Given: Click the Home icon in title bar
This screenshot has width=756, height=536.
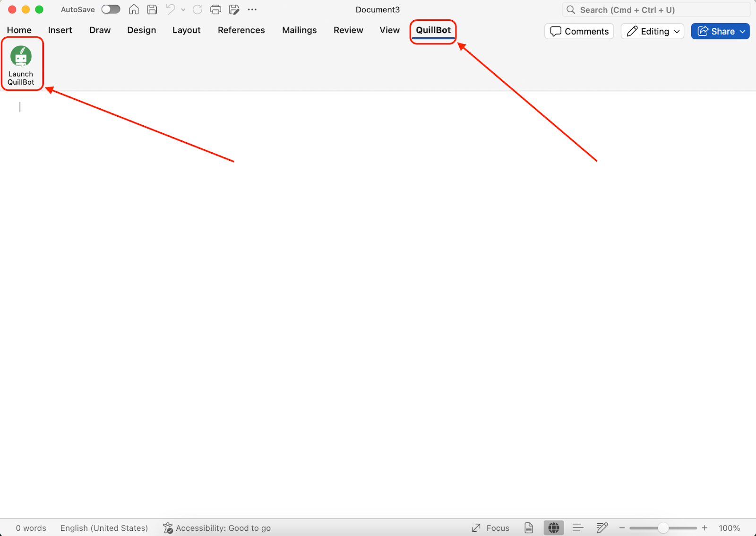Looking at the screenshot, I should [134, 9].
